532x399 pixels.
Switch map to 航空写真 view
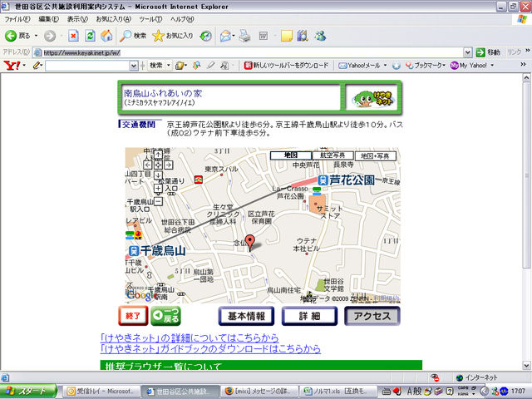coord(332,155)
